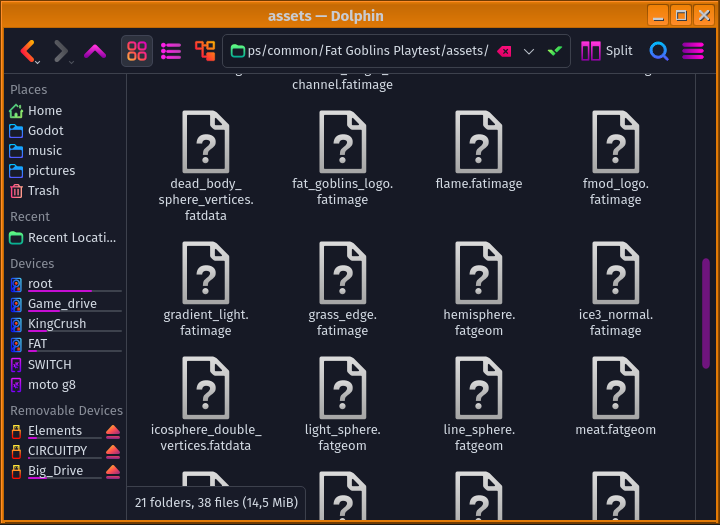Viewport: 720px width, 525px height.
Task: Click the vertical scrollbar in file view
Action: [x=706, y=312]
